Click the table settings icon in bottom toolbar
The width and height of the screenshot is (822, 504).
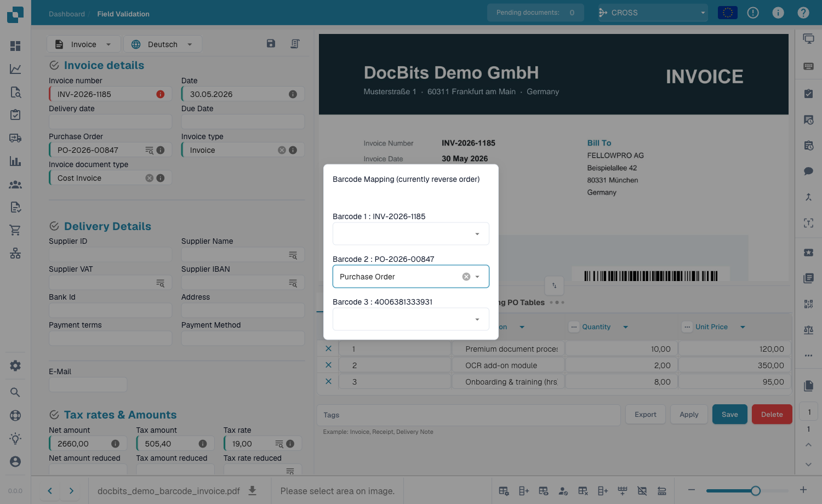pos(504,491)
